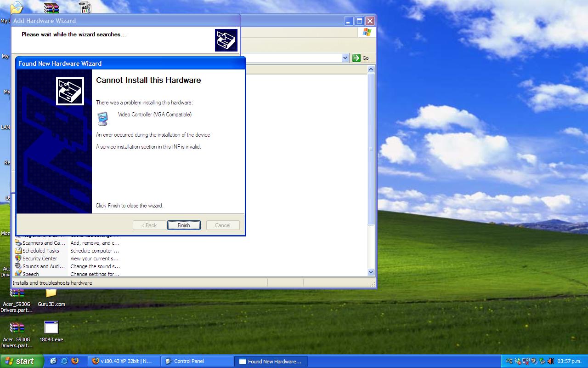Click 'Change the sound s...' description text
Image resolution: width=588 pixels, height=368 pixels.
[95, 266]
